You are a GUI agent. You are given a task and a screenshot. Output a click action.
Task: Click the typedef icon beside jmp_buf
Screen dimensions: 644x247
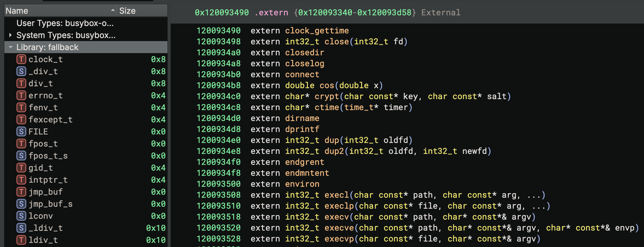21,192
